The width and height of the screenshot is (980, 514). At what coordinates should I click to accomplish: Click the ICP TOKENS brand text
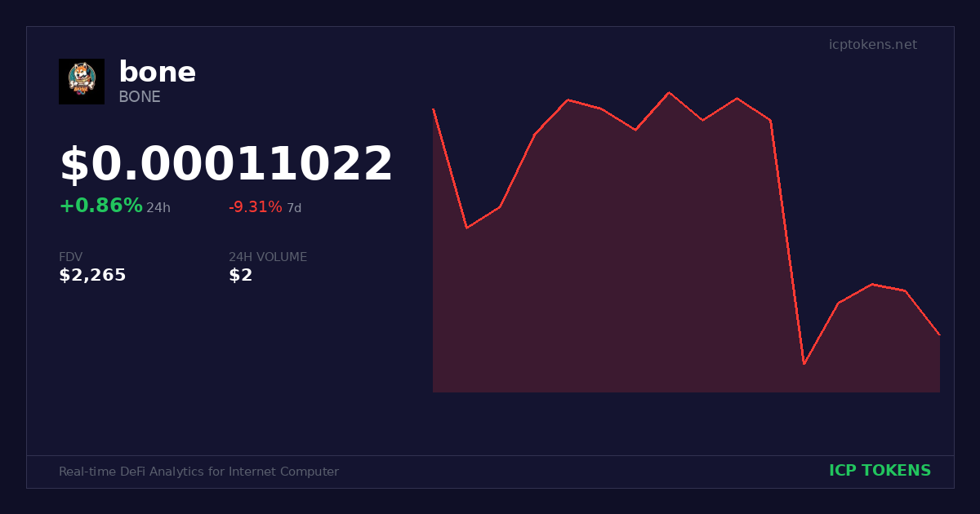[880, 471]
